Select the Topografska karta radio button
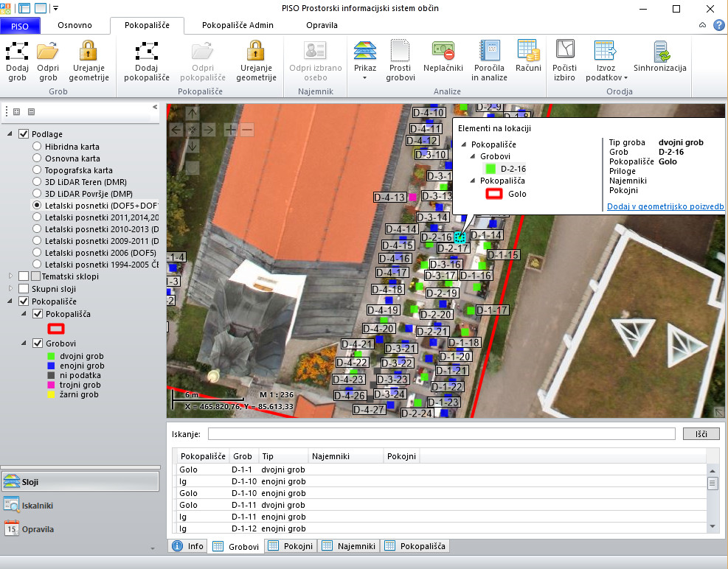 [x=37, y=170]
